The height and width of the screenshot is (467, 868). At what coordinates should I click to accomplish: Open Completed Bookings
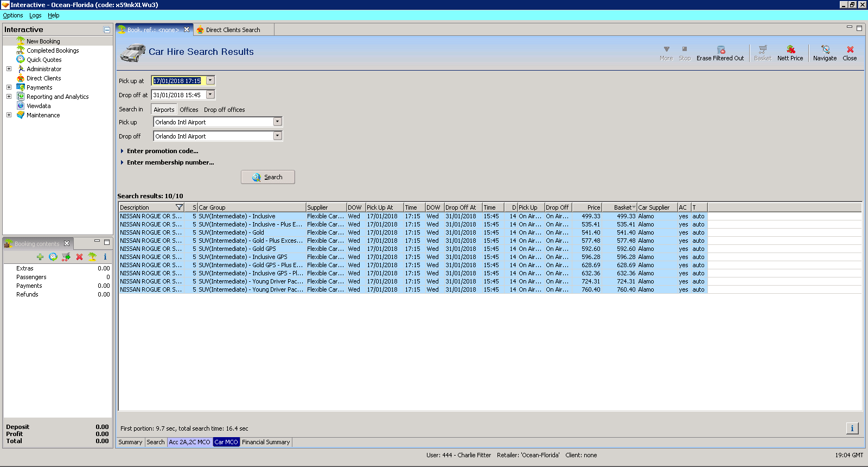coord(53,51)
